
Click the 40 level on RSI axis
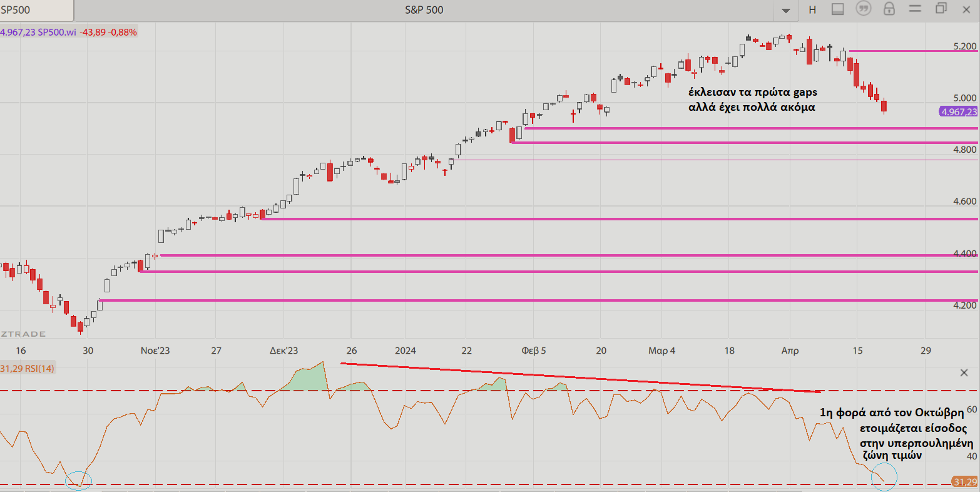972,456
